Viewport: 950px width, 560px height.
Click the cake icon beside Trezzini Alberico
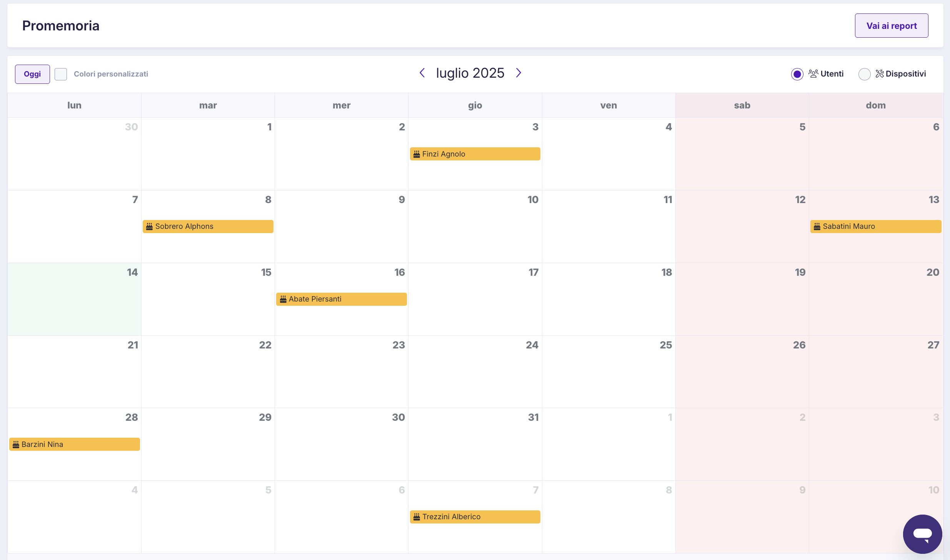(417, 517)
